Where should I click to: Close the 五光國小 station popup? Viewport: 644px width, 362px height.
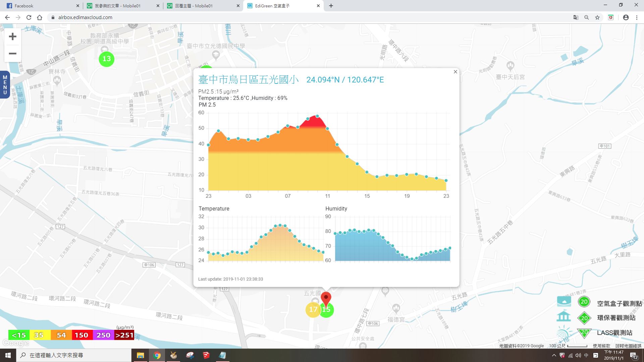click(x=455, y=72)
